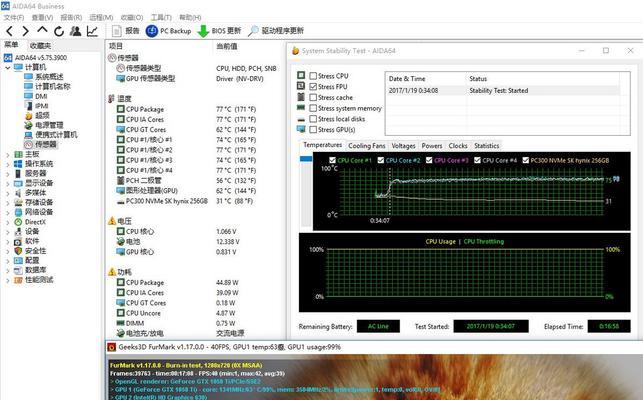
Task: Enable Stress local disks checkbox
Action: pyautogui.click(x=313, y=119)
